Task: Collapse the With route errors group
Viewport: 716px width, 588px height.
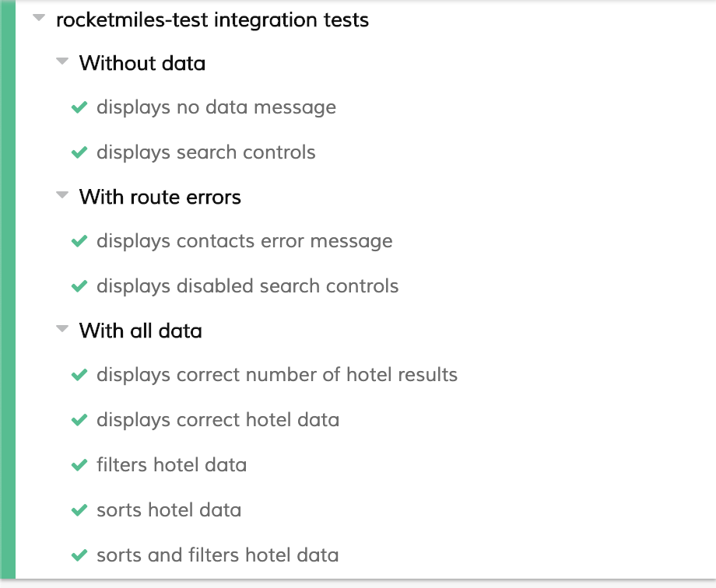Action: (x=62, y=197)
